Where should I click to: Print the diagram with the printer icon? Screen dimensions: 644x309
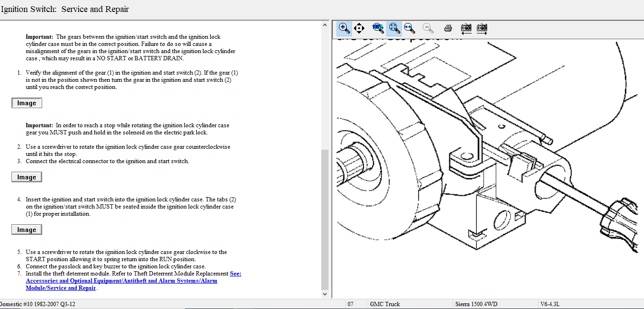tap(447, 28)
